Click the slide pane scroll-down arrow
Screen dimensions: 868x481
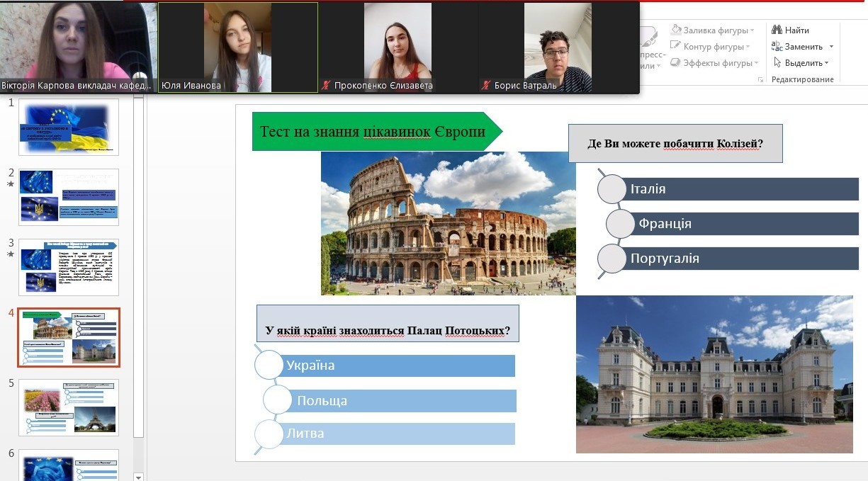pos(138,477)
